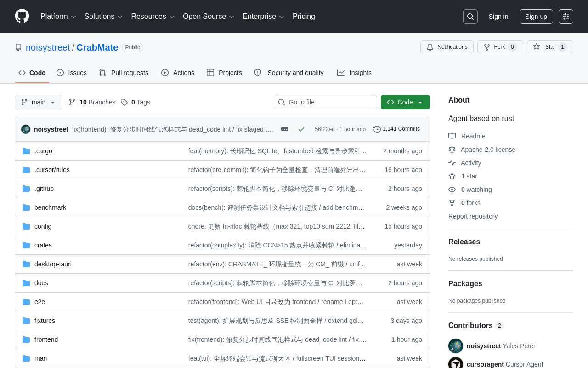Open the desktop-tauri folder name
The width and height of the screenshot is (588, 368).
(53, 264)
